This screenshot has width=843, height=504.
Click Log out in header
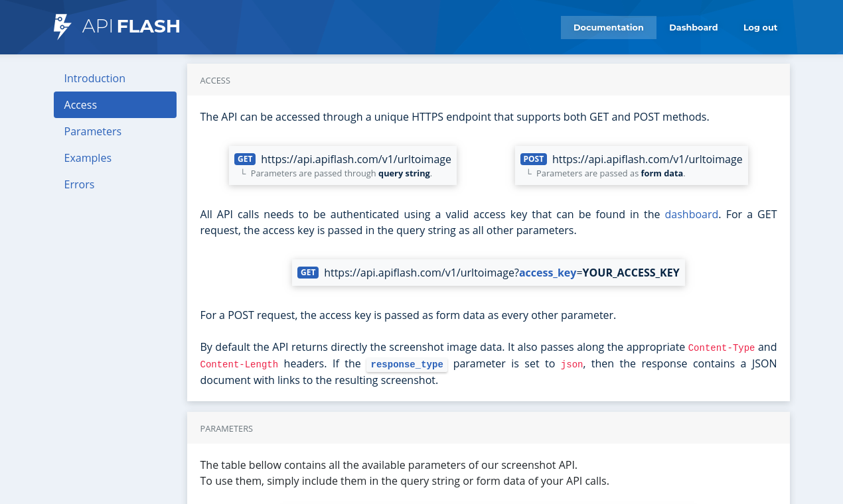pyautogui.click(x=760, y=28)
